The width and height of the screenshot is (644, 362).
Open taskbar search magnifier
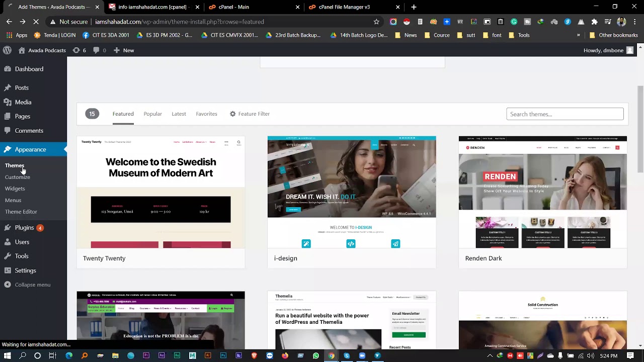click(23, 355)
